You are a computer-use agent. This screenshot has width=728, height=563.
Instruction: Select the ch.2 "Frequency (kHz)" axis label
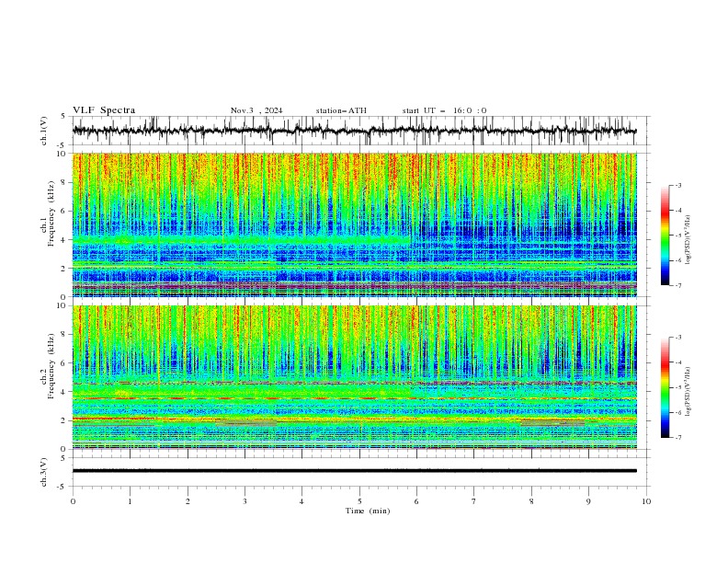coord(51,366)
